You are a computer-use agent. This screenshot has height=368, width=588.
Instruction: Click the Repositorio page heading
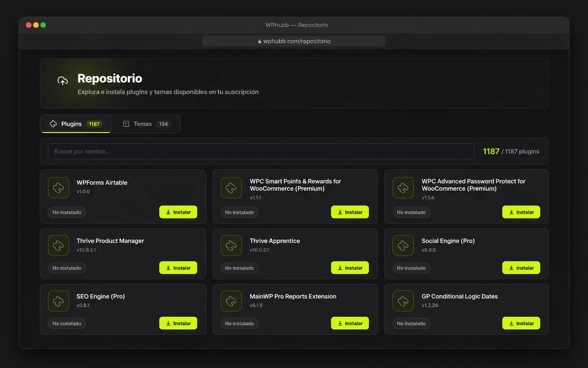tap(110, 78)
